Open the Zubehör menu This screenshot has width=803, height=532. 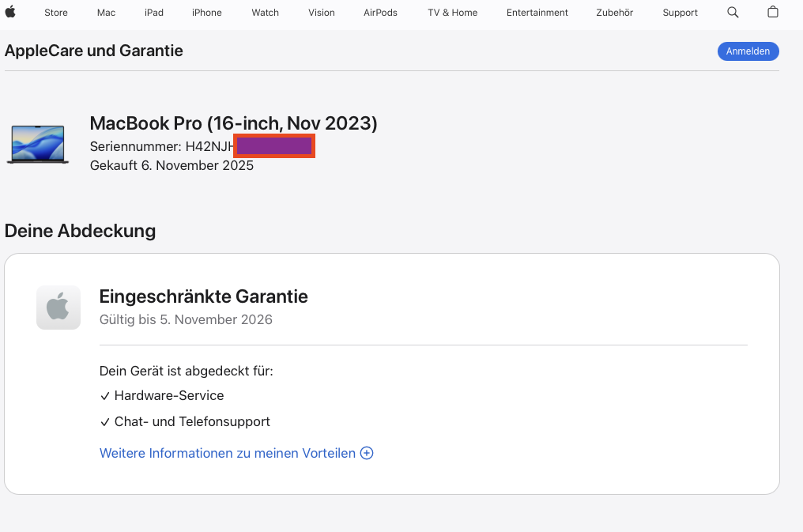point(615,13)
